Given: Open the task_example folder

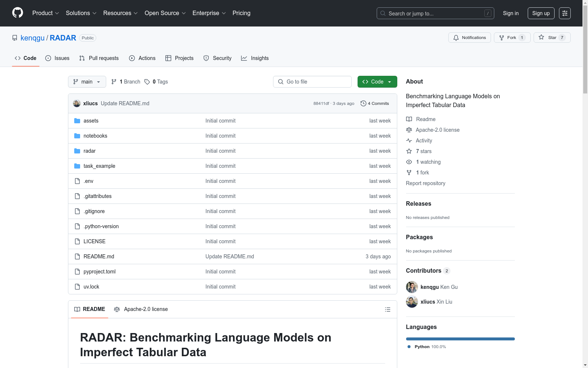Looking at the screenshot, I should point(99,166).
